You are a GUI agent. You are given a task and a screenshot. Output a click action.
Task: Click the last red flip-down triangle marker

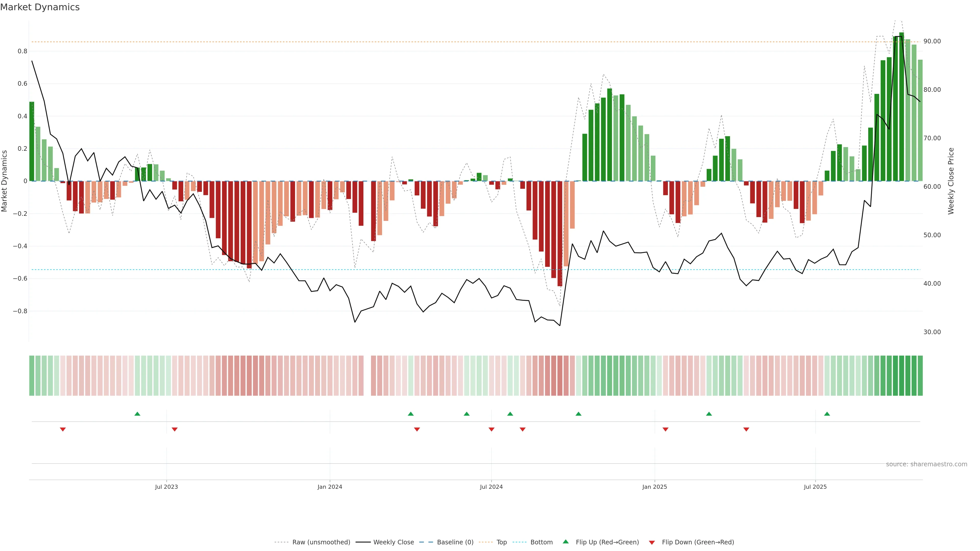[x=746, y=429]
